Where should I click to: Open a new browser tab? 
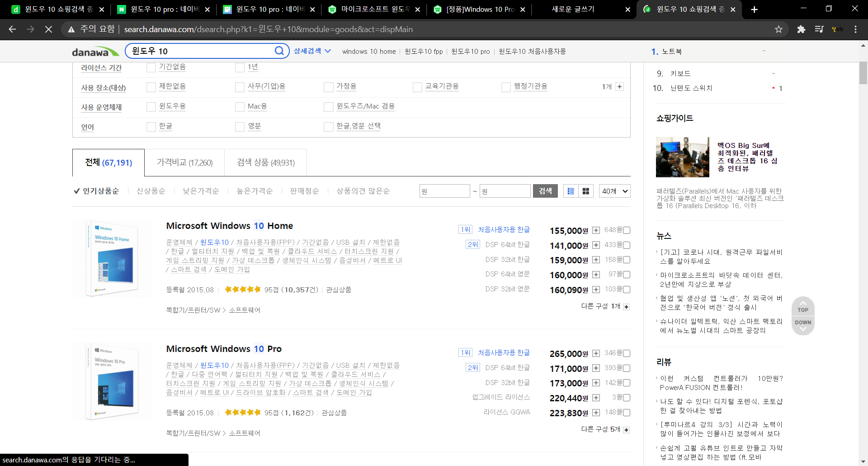point(754,9)
